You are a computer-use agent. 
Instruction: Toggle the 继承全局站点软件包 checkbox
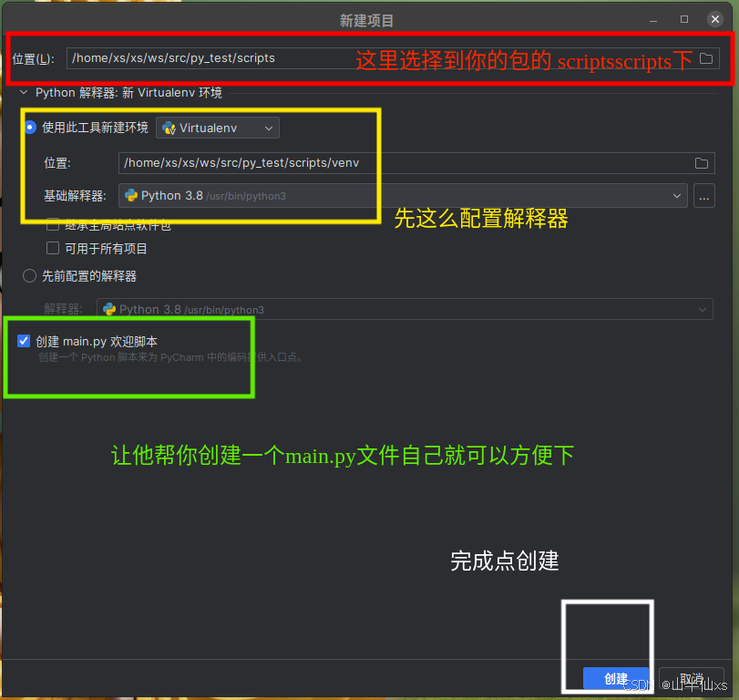point(53,225)
